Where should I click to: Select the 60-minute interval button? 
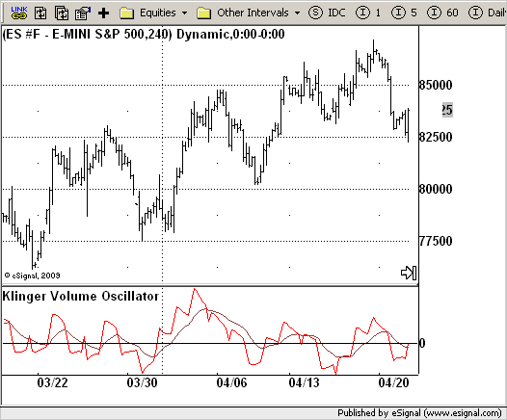click(x=442, y=13)
